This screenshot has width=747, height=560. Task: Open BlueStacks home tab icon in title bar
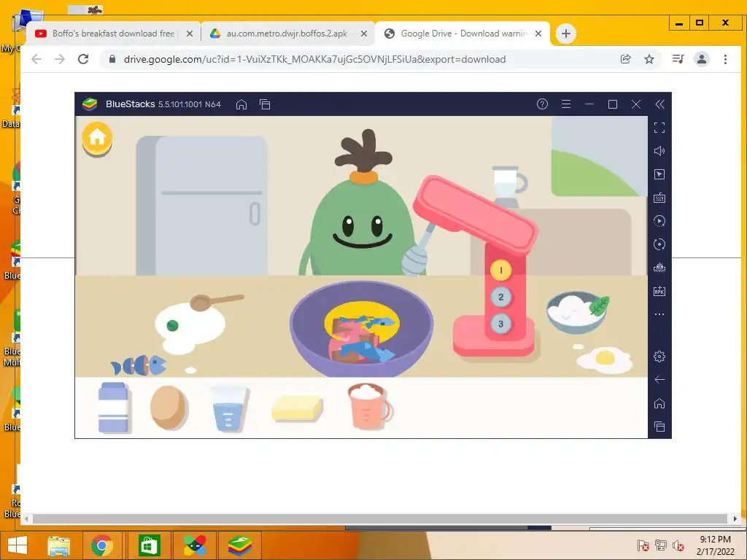click(x=241, y=104)
